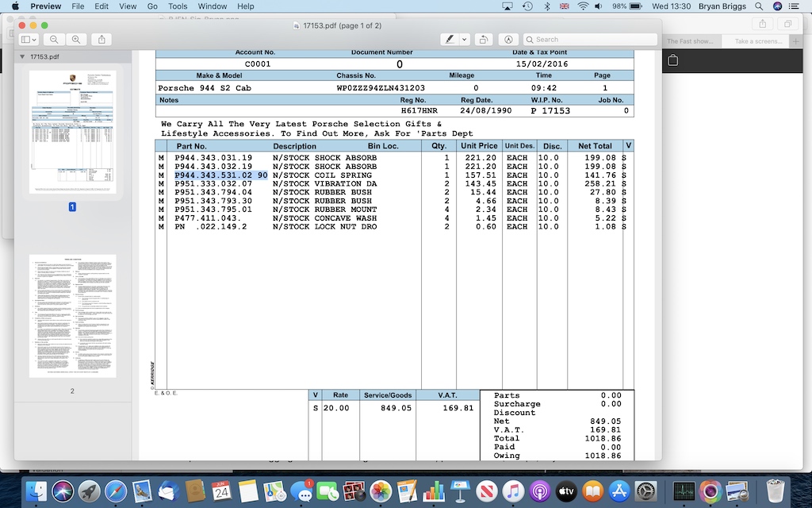Open Siri from the menu bar
The height and width of the screenshot is (508, 812).
[777, 6]
